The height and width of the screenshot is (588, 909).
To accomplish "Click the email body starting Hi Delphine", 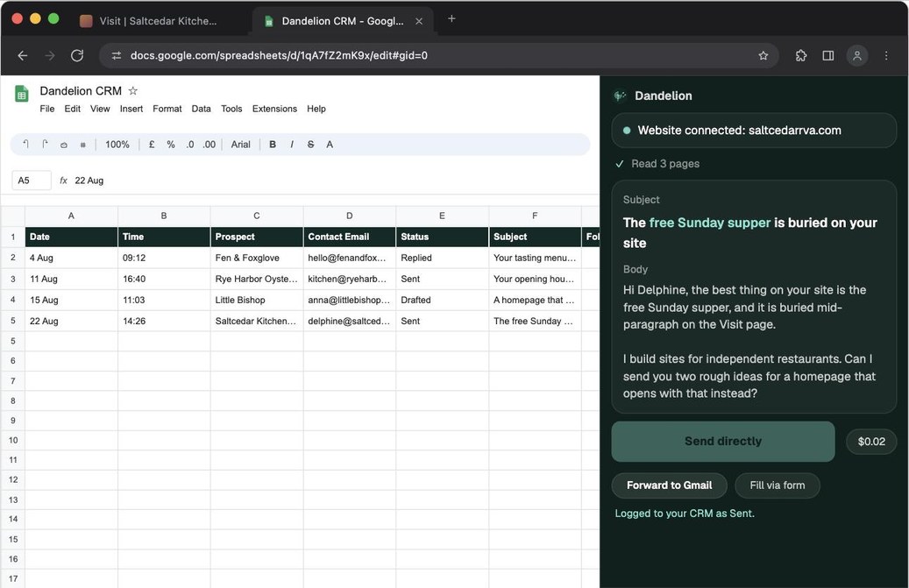I will [750, 341].
